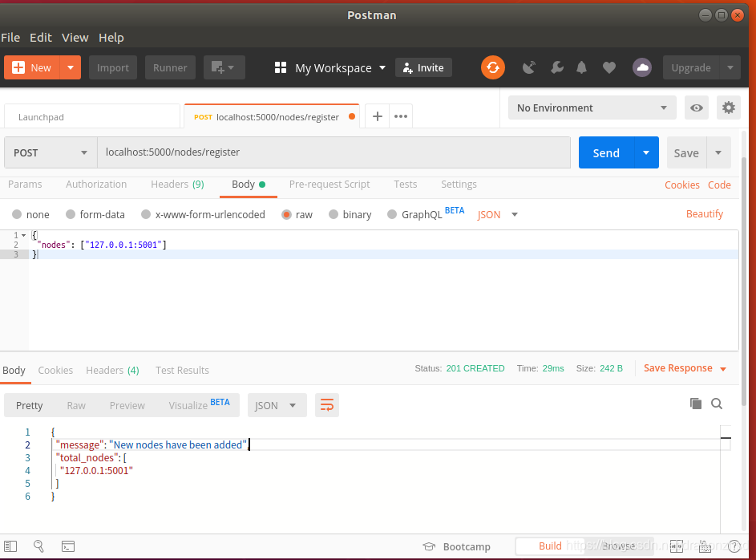The image size is (756, 560).
Task: Switch to the request Params tab
Action: coord(25,185)
